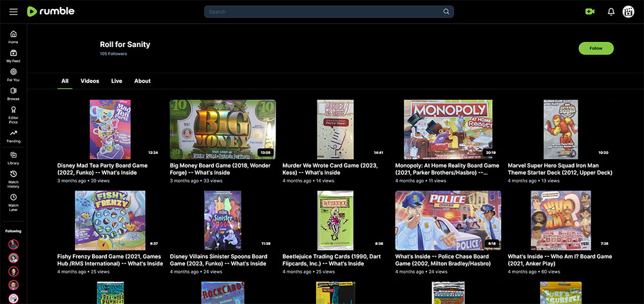Click the search magnifier icon
The width and height of the screenshot is (644, 304).
446,12
